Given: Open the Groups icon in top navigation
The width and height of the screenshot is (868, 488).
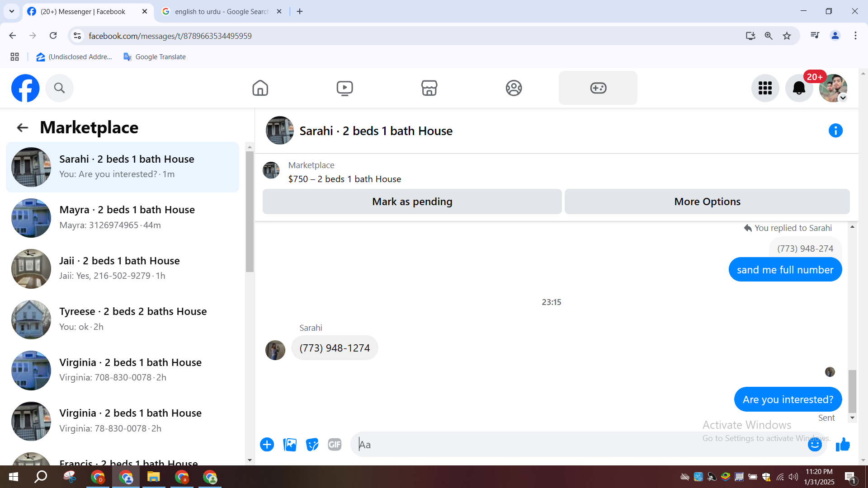Looking at the screenshot, I should 514,88.
